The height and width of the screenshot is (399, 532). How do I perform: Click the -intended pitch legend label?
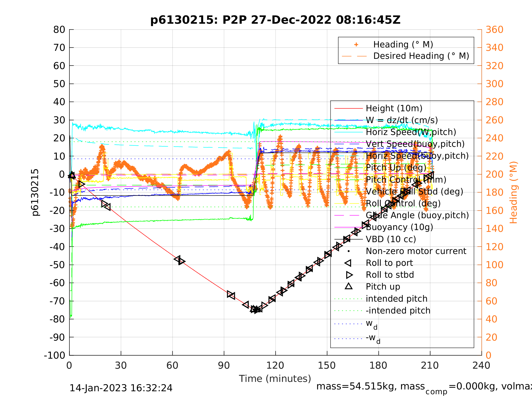click(398, 311)
